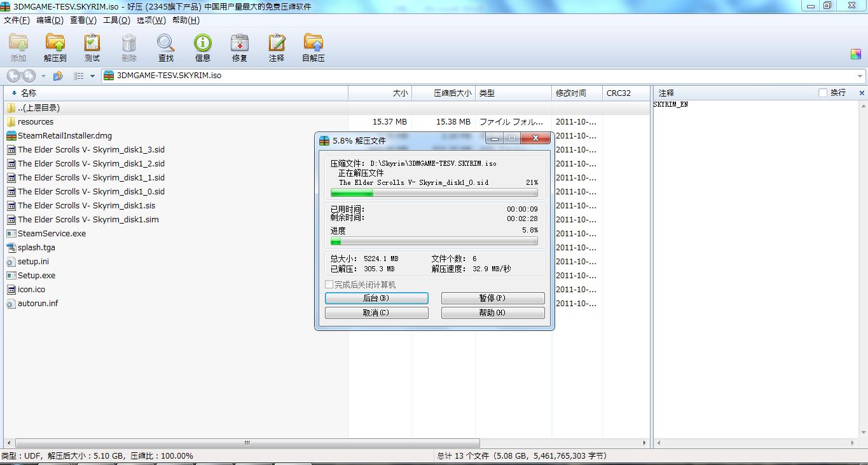Select the Skyrim_disk1.sis file name

tap(86, 205)
